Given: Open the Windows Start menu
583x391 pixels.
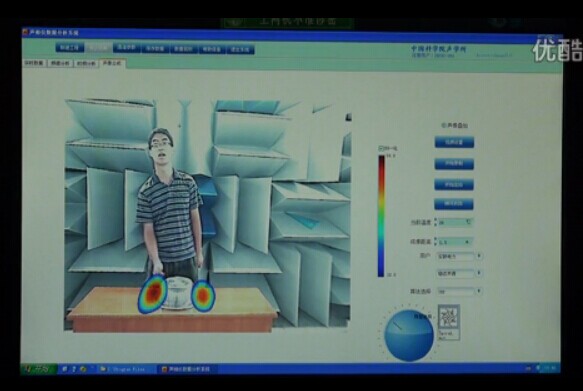Looking at the screenshot, I should pos(39,369).
